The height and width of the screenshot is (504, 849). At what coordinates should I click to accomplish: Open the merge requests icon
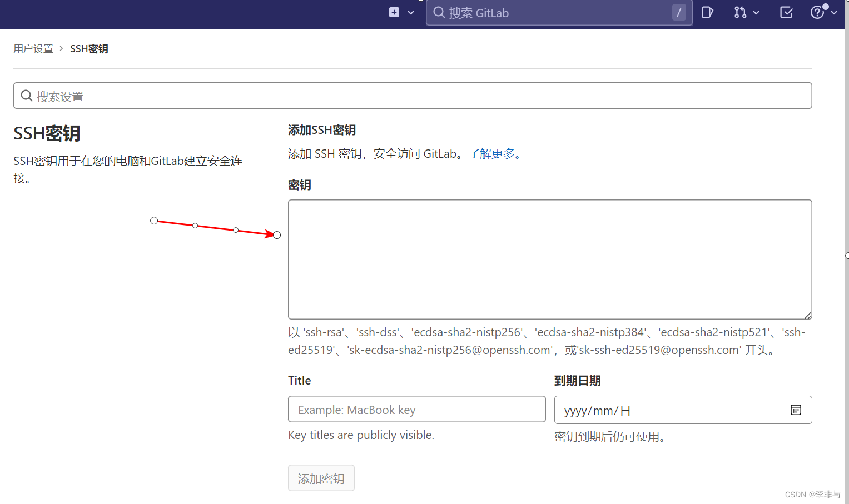coord(740,12)
